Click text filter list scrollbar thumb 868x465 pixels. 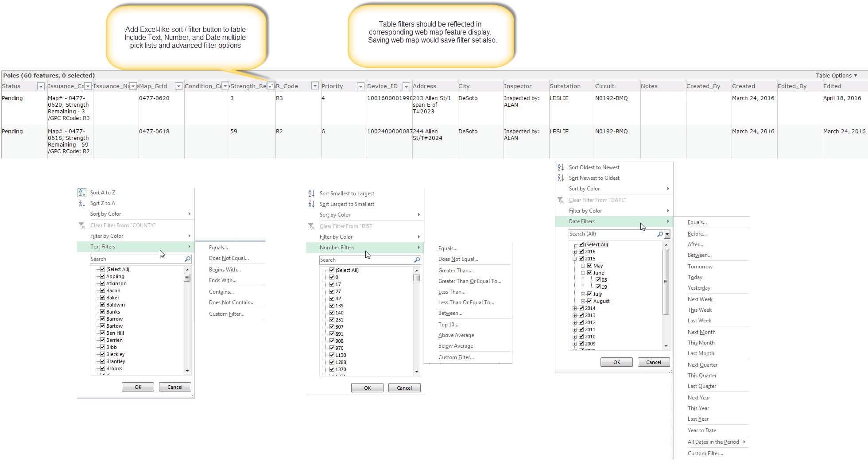(x=187, y=278)
